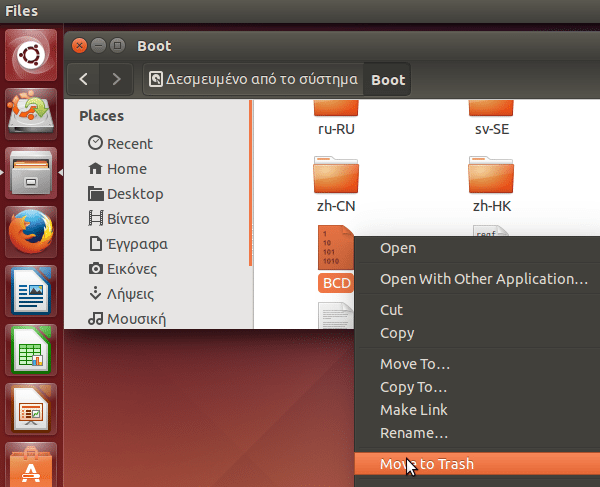This screenshot has height=487, width=600.
Task: Go to Home in the sidebar
Action: (x=126, y=169)
